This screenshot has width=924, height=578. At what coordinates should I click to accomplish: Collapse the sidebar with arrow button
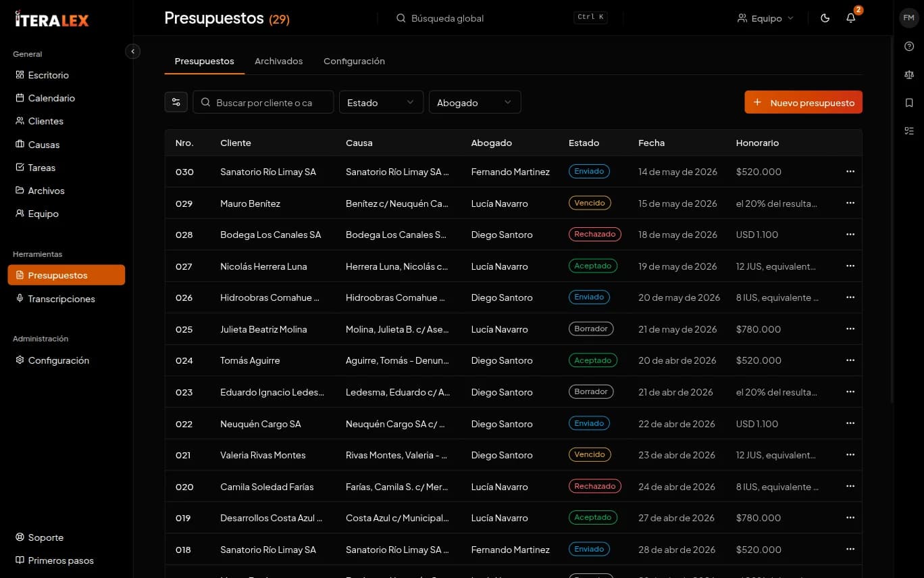[133, 51]
